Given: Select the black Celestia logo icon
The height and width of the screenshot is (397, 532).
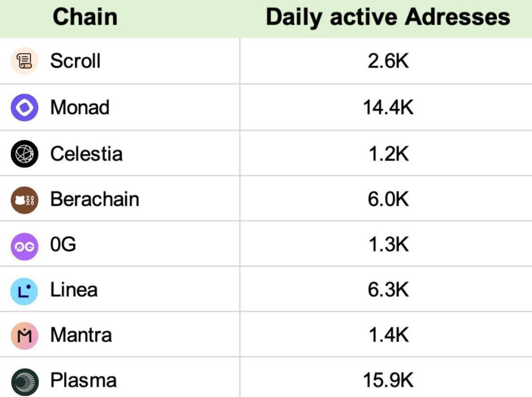Looking at the screenshot, I should tap(24, 153).
